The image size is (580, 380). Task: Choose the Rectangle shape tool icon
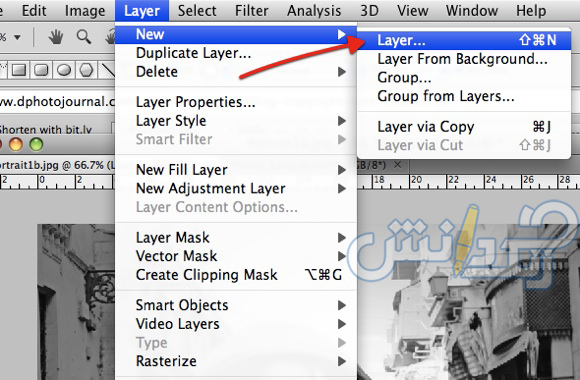tap(18, 70)
